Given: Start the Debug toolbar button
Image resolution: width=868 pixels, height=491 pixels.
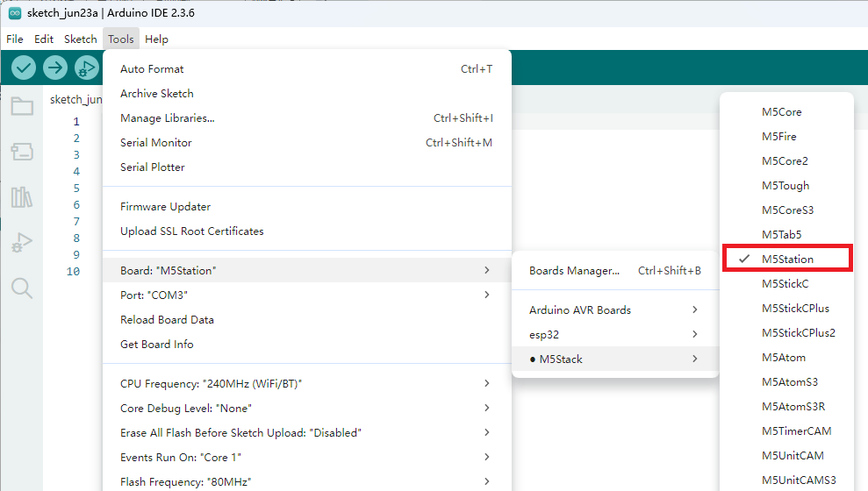Looking at the screenshot, I should [86, 68].
